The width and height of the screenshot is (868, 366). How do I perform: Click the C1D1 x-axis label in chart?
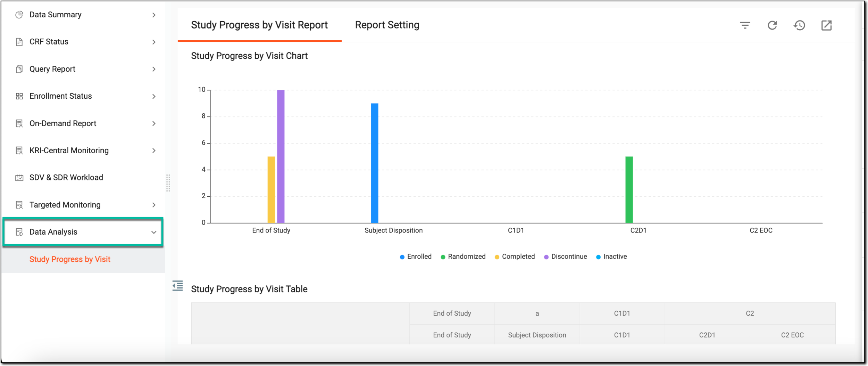pyautogui.click(x=516, y=230)
